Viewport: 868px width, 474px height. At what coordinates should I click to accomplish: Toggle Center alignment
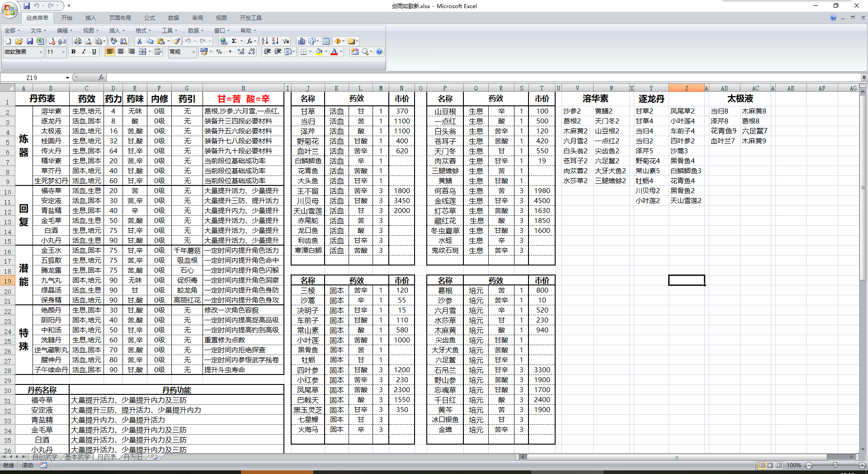pyautogui.click(x=121, y=52)
